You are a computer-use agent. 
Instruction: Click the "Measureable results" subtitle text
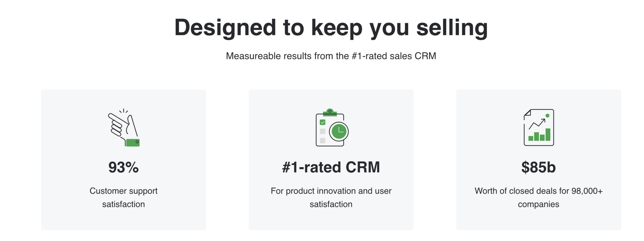pos(331,56)
